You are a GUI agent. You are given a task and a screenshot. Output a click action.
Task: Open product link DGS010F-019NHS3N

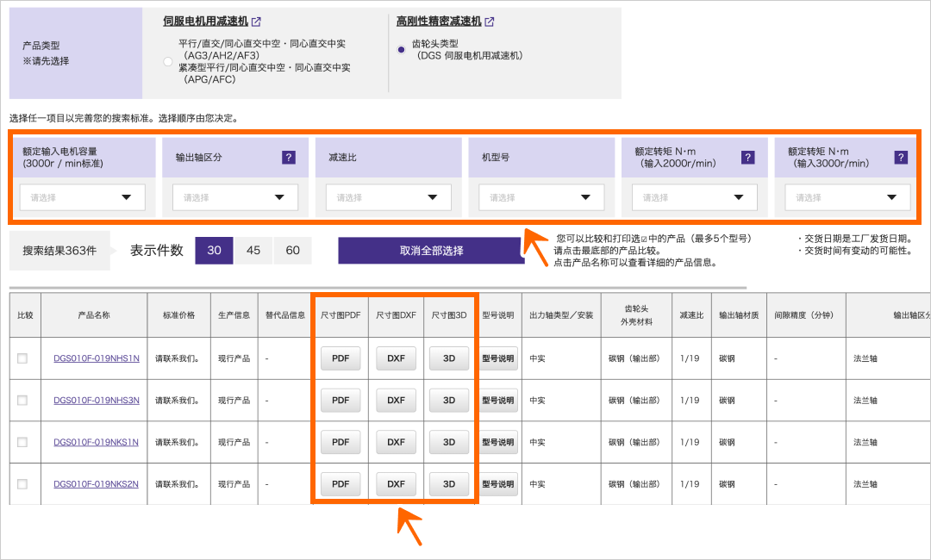(x=96, y=401)
